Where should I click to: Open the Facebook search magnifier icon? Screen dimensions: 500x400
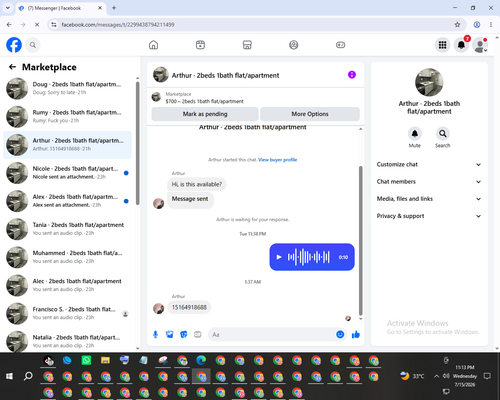pos(33,45)
